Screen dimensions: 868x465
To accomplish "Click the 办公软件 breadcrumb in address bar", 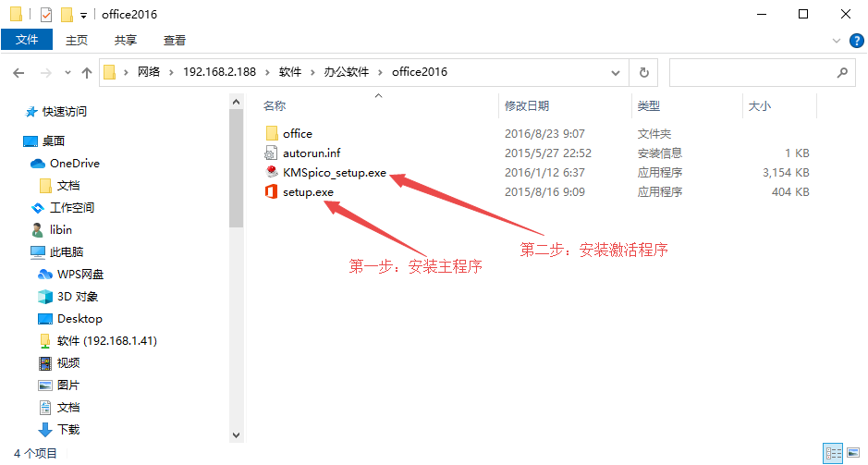I will [x=346, y=72].
